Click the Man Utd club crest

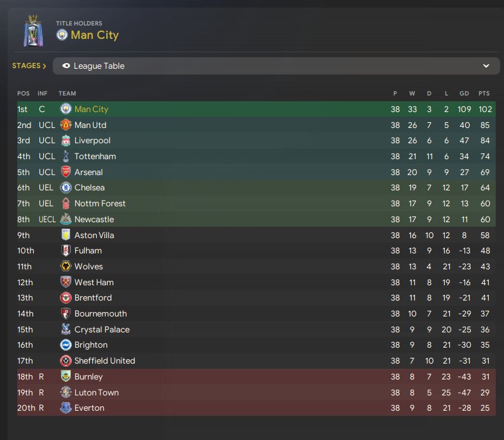coord(66,125)
